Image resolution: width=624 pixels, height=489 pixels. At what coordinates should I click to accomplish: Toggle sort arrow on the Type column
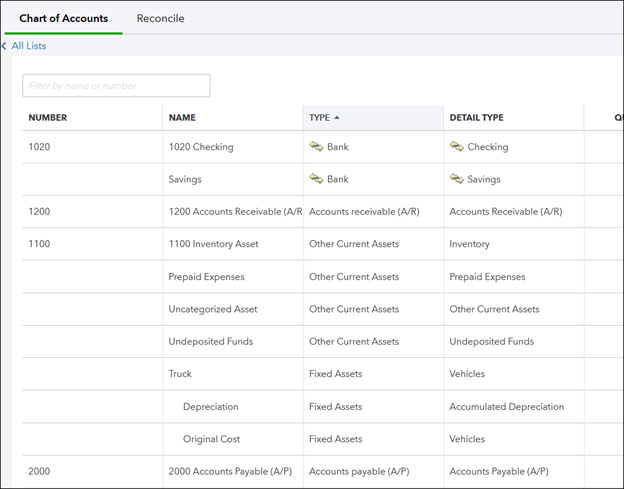tap(337, 117)
